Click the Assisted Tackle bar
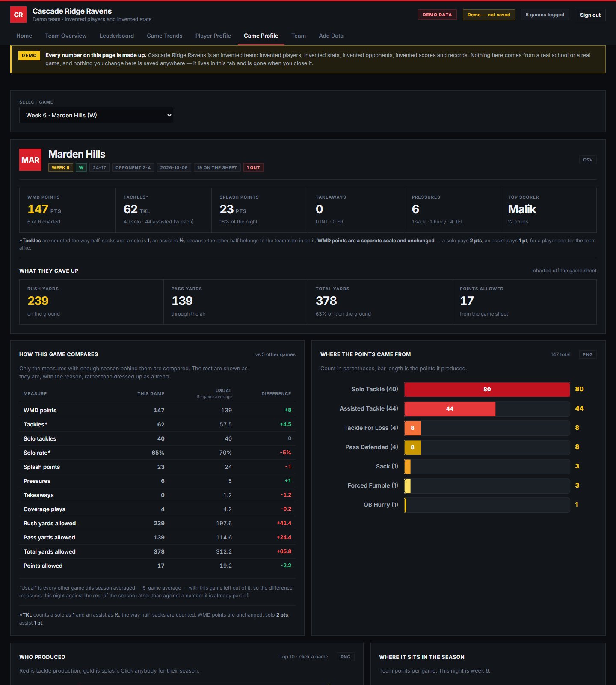The height and width of the screenshot is (685, 616). [x=450, y=408]
